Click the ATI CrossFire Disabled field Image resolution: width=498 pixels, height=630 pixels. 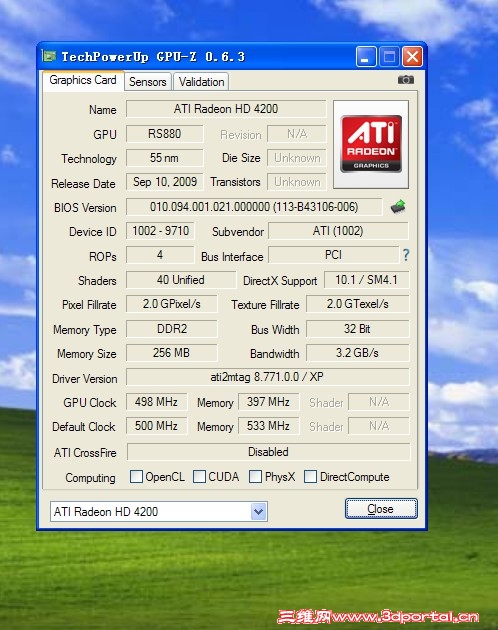268,452
